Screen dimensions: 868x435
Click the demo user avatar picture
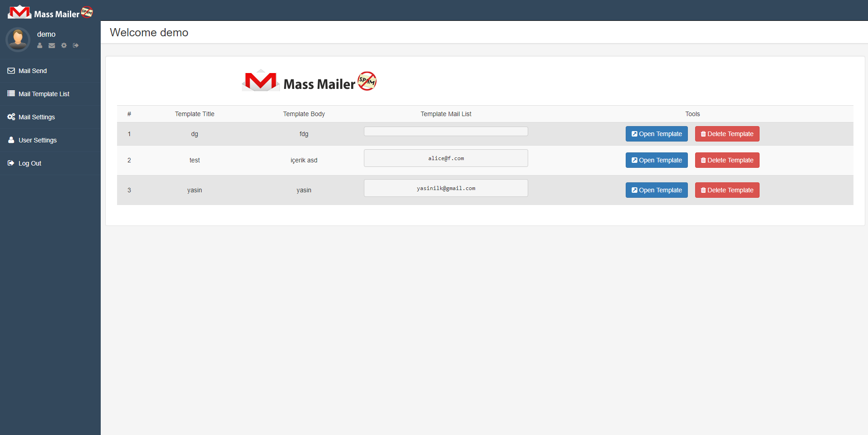(x=18, y=39)
